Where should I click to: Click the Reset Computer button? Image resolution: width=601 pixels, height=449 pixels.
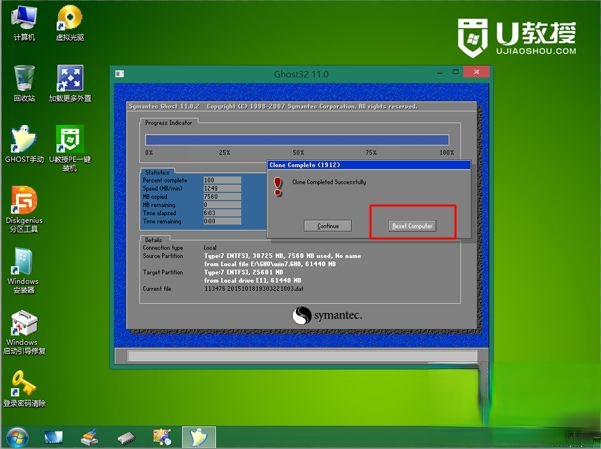coord(412,226)
